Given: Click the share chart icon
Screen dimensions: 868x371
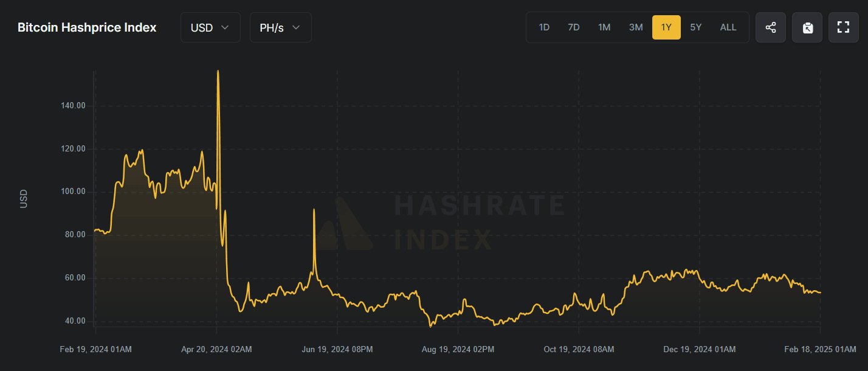Looking at the screenshot, I should click(x=770, y=27).
